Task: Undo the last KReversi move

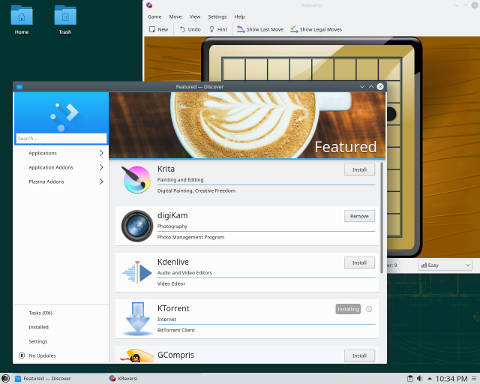Action: click(190, 29)
